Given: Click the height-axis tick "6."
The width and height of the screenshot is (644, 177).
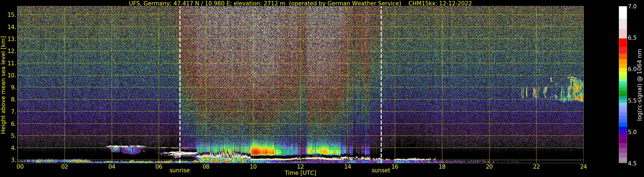Looking at the screenshot, I should [x=14, y=124].
